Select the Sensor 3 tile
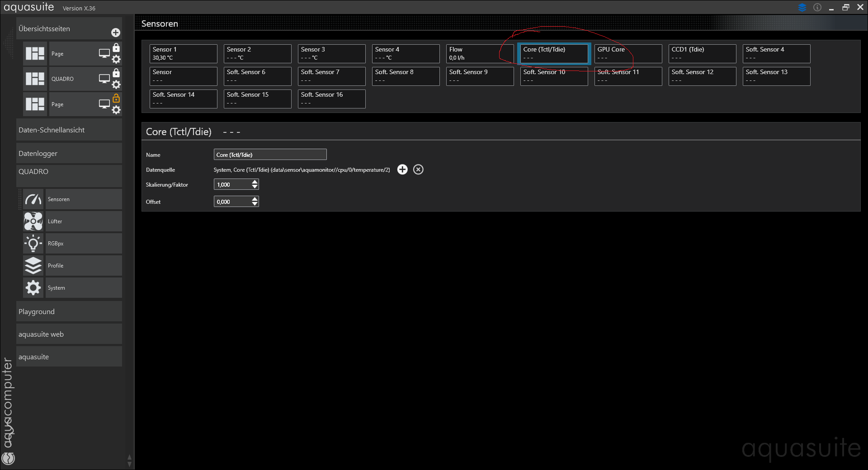This screenshot has width=868, height=470. pos(332,54)
